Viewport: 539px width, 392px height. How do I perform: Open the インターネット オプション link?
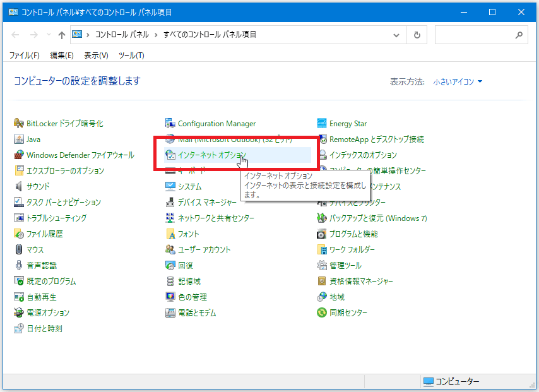point(212,155)
